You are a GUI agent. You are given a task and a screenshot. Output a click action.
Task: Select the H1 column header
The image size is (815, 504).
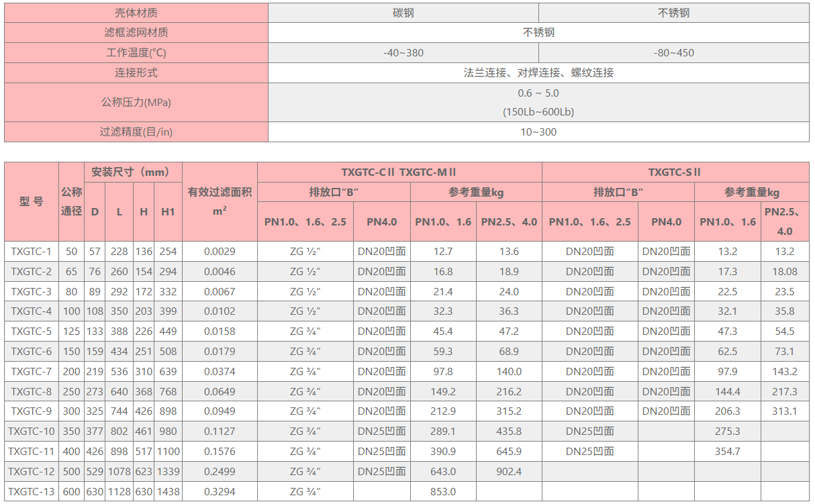[x=168, y=211]
